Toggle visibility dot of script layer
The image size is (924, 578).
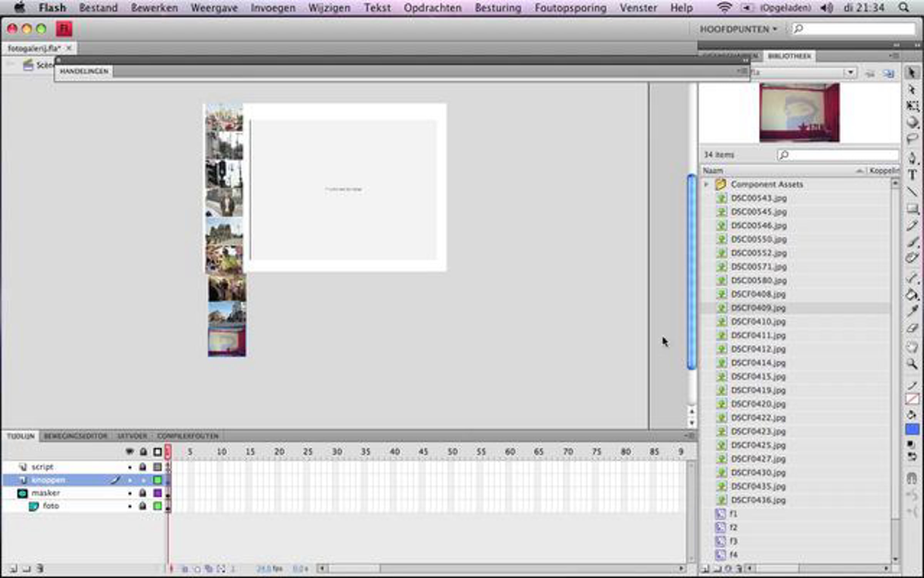click(x=130, y=467)
